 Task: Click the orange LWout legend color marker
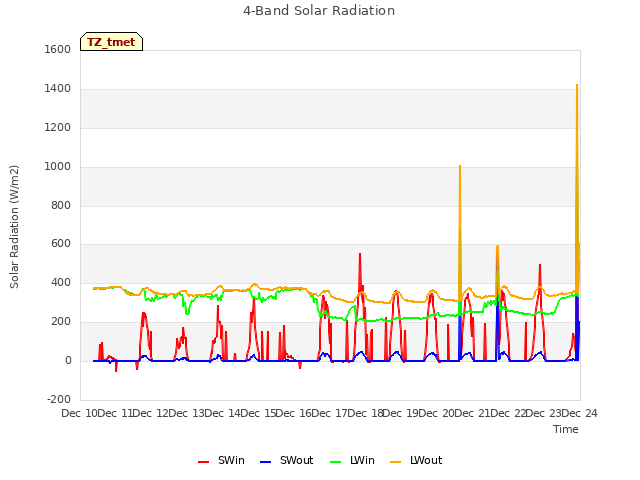[396, 462]
